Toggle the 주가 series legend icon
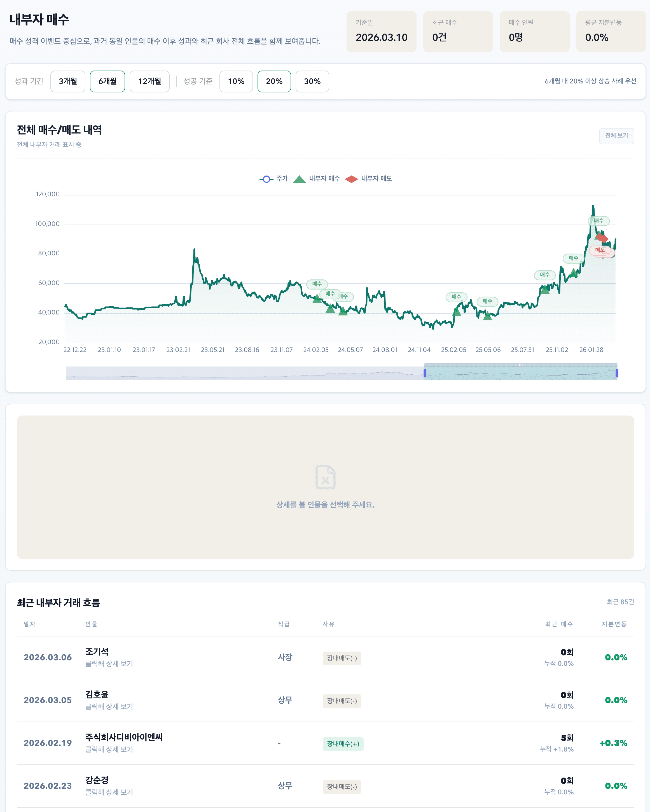650x812 pixels. pos(266,179)
